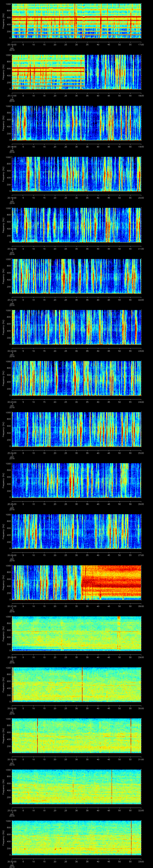The image size is (153, 868).
Task: Select the spectrogram panel starting at 20:21:00
Action: pyautogui.click(x=77, y=276)
